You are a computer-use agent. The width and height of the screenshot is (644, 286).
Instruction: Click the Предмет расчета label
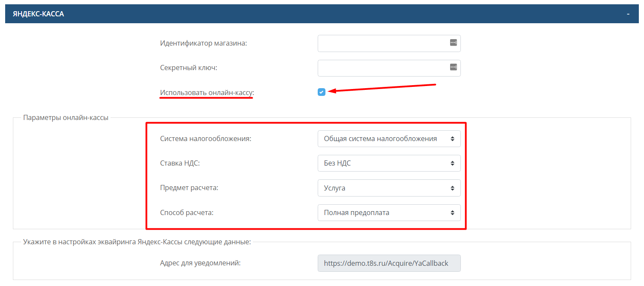189,188
